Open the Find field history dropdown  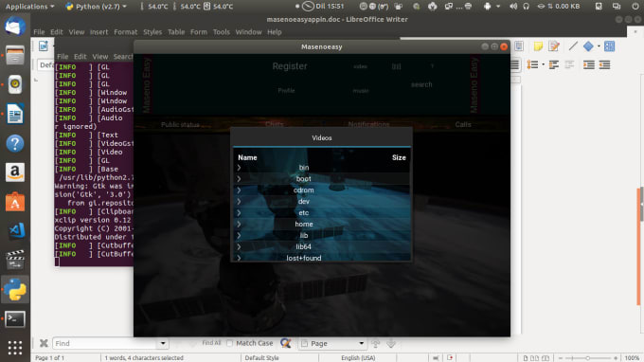pos(163,343)
